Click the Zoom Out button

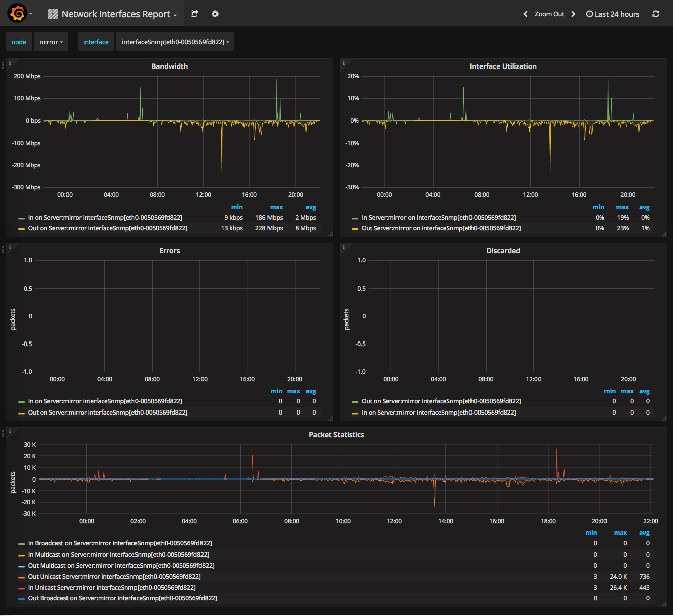[549, 14]
